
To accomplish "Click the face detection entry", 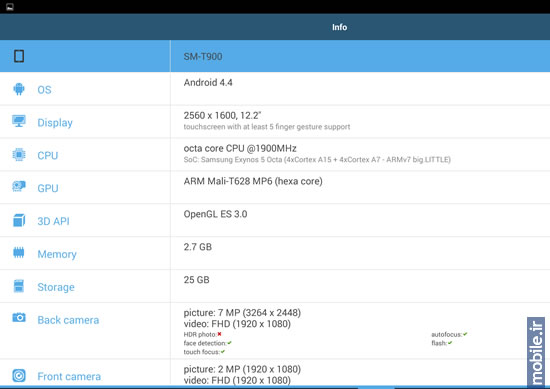I will tap(207, 343).
